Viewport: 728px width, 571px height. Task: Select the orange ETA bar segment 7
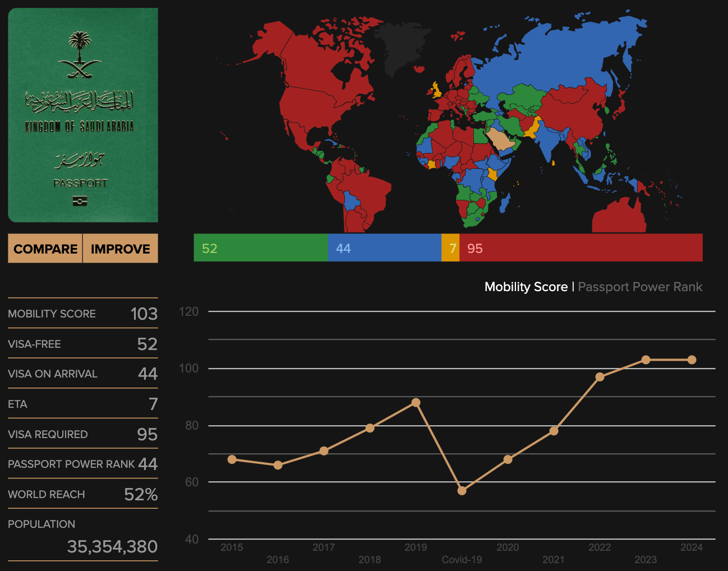pos(450,248)
